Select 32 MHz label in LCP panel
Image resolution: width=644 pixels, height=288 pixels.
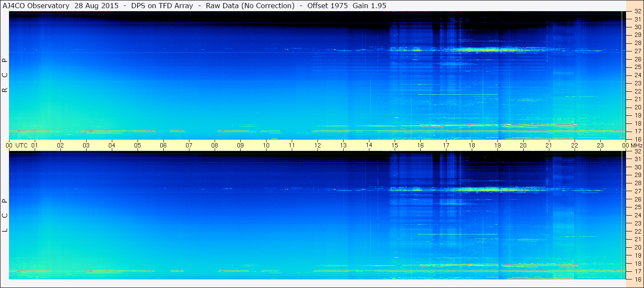(637, 151)
